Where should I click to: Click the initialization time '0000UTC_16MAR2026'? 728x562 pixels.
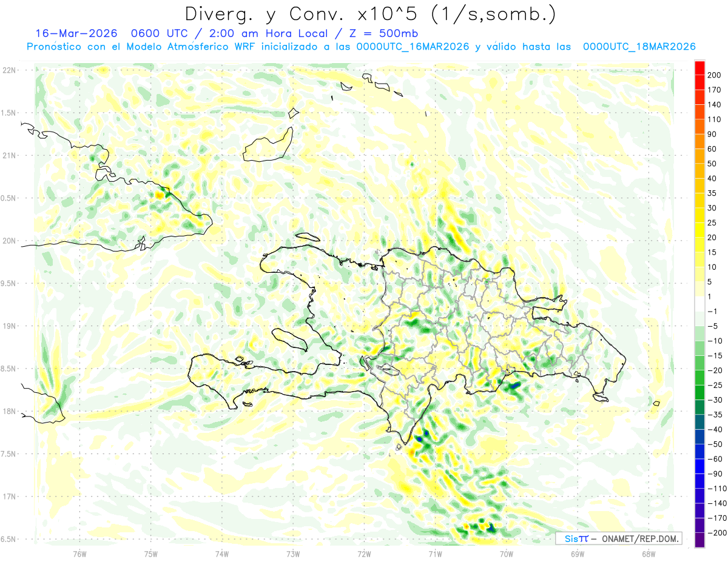pyautogui.click(x=413, y=47)
